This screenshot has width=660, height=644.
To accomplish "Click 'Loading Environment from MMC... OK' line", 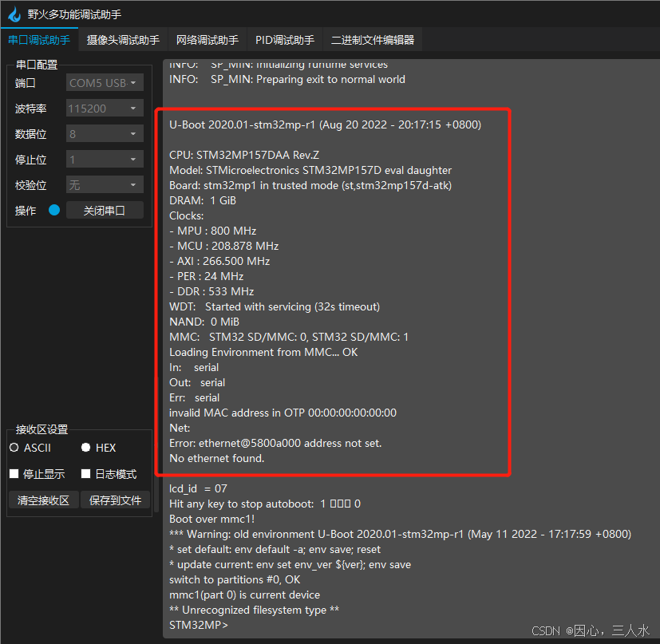I will [x=263, y=352].
